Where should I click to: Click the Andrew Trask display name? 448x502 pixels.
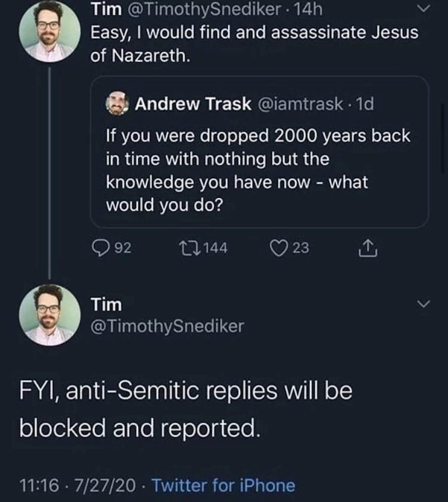tap(193, 104)
